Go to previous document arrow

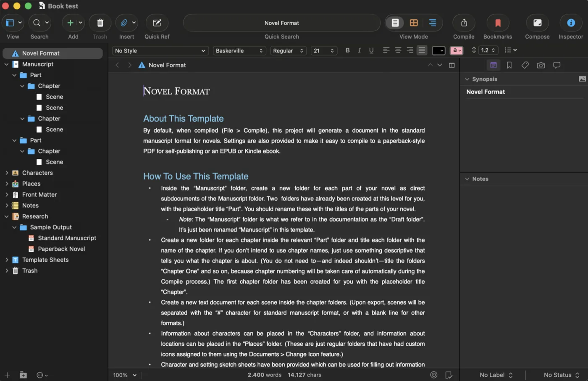point(430,65)
